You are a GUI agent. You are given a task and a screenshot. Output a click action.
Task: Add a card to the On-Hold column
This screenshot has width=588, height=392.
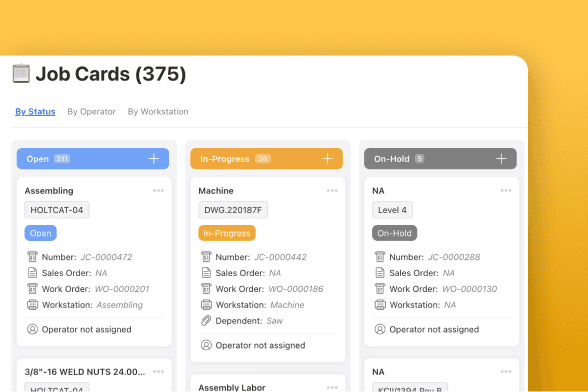pyautogui.click(x=501, y=159)
